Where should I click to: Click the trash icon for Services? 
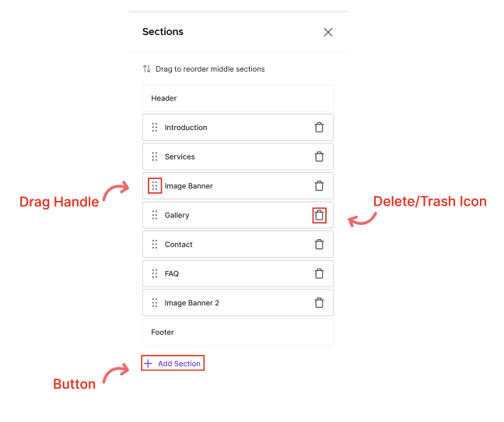click(x=319, y=156)
